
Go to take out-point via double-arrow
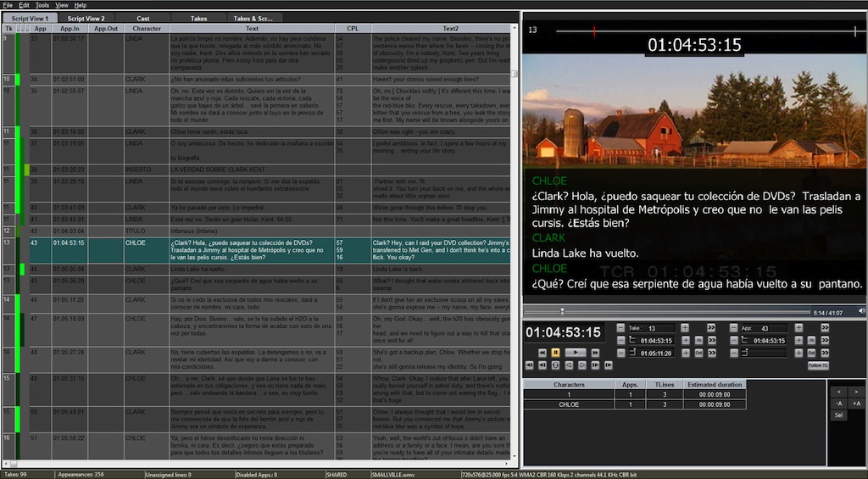712,353
